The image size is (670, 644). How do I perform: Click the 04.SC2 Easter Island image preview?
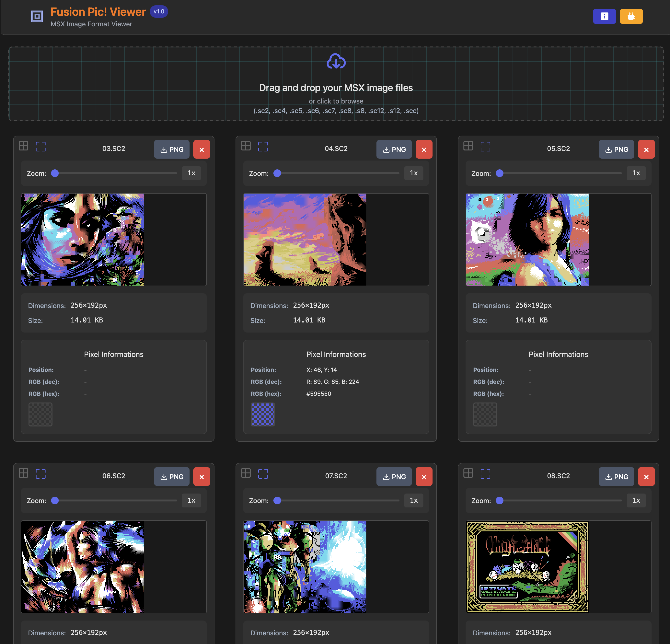pos(305,240)
